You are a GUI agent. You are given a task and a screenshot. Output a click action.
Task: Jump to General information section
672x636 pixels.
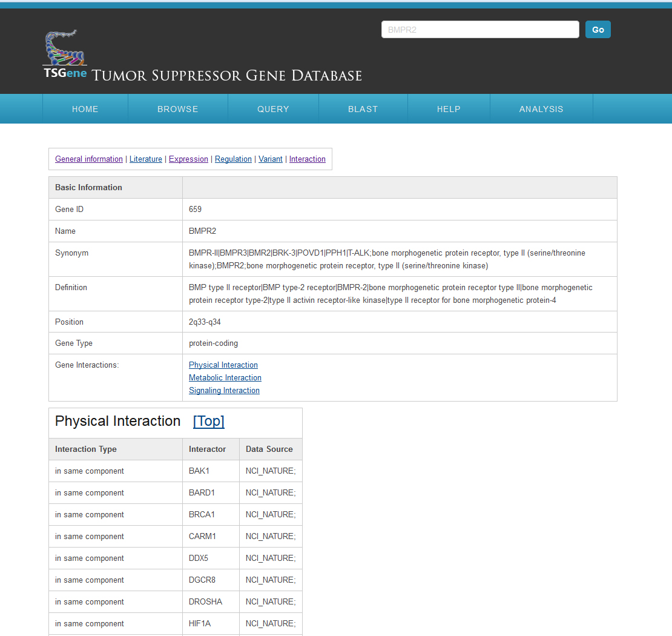point(89,159)
